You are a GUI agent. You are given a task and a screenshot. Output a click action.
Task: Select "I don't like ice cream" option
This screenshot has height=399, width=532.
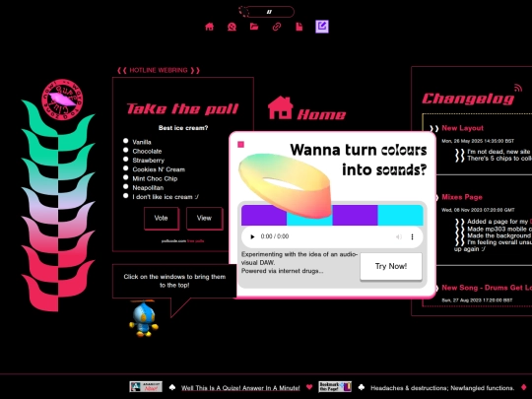coord(126,196)
